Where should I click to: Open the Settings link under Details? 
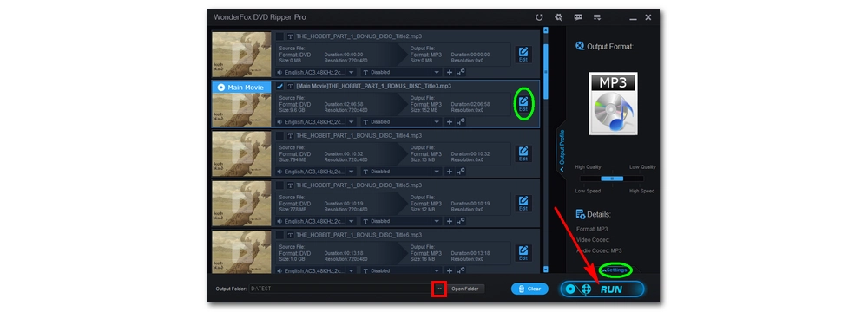(x=615, y=270)
